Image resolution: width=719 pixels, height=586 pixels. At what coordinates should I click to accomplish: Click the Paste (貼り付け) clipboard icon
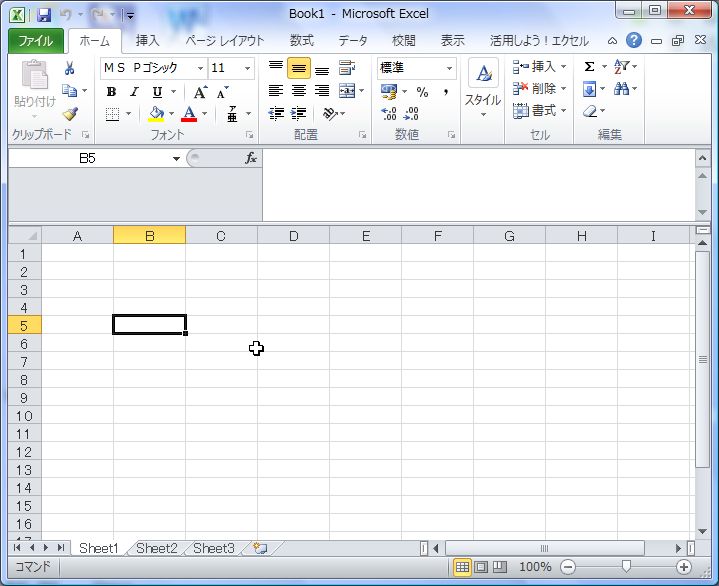pos(35,75)
